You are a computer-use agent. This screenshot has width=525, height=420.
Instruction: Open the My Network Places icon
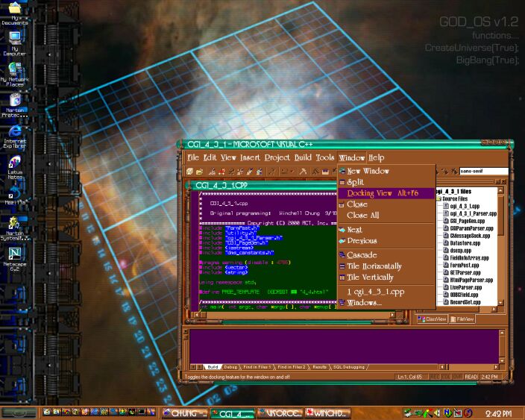point(14,68)
